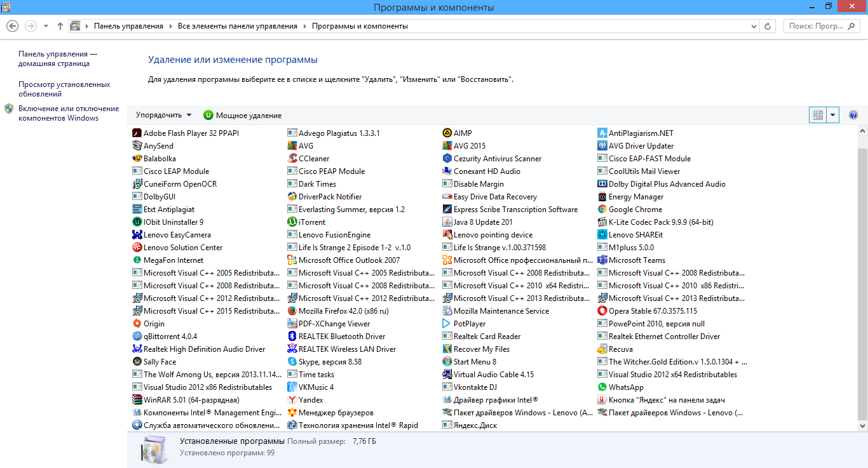Open Панель управления — домашняя страница link
This screenshot has width=868, height=468.
coord(58,59)
